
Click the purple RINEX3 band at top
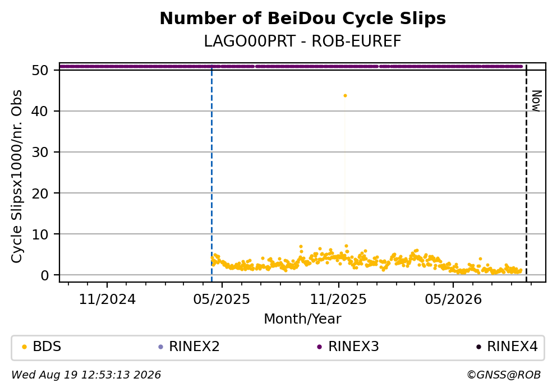(x=291, y=66)
